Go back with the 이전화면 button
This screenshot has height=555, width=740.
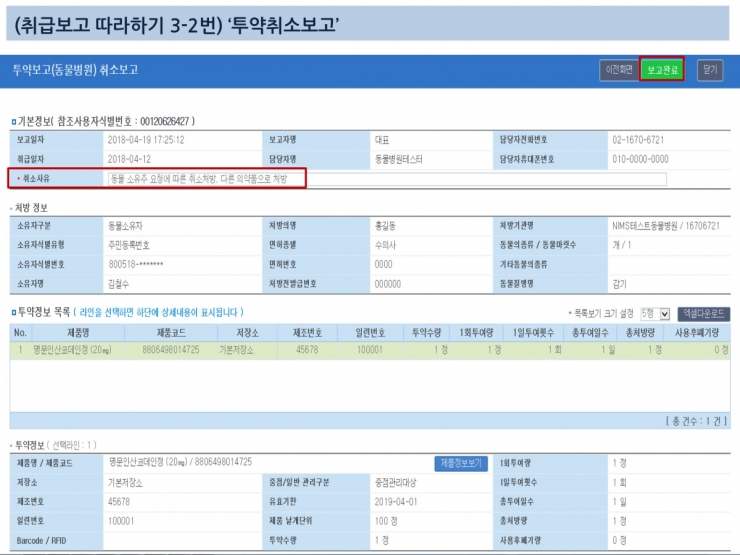click(x=617, y=70)
